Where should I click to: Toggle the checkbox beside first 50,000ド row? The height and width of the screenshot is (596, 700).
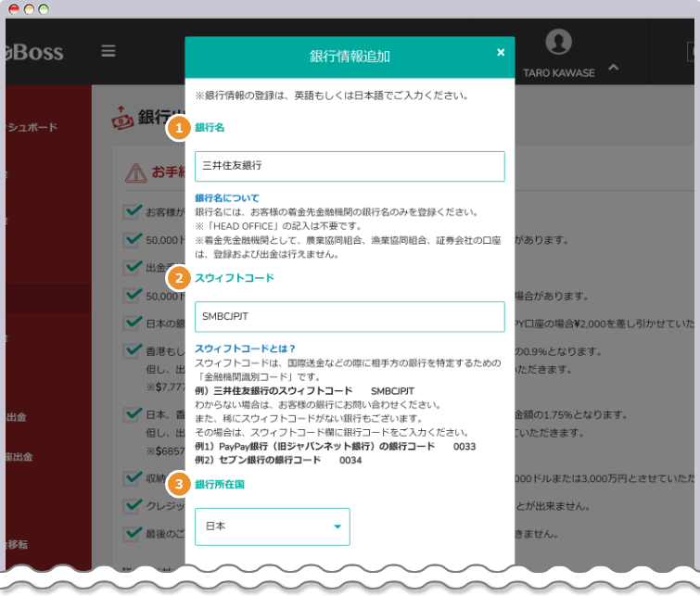[133, 239]
